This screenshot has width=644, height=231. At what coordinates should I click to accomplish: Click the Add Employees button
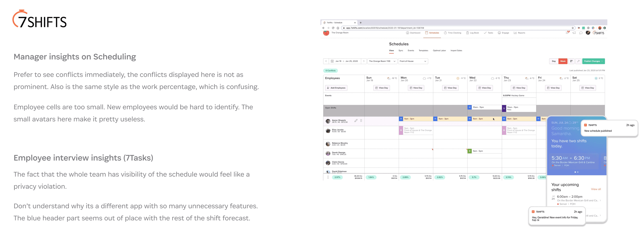click(336, 88)
